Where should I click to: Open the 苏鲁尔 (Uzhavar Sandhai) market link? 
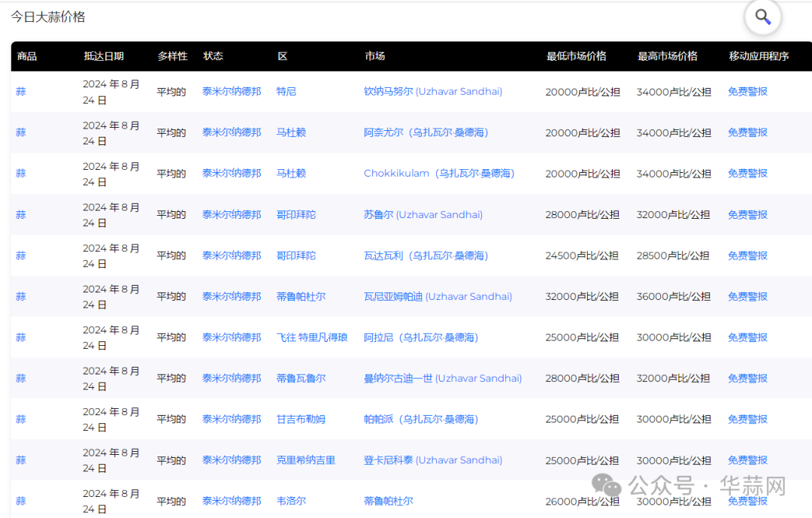423,215
